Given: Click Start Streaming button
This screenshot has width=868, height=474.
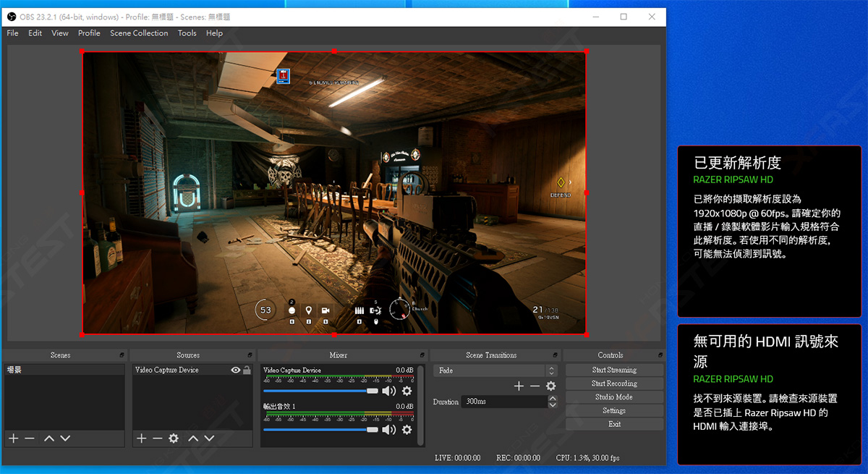Looking at the screenshot, I should click(614, 370).
